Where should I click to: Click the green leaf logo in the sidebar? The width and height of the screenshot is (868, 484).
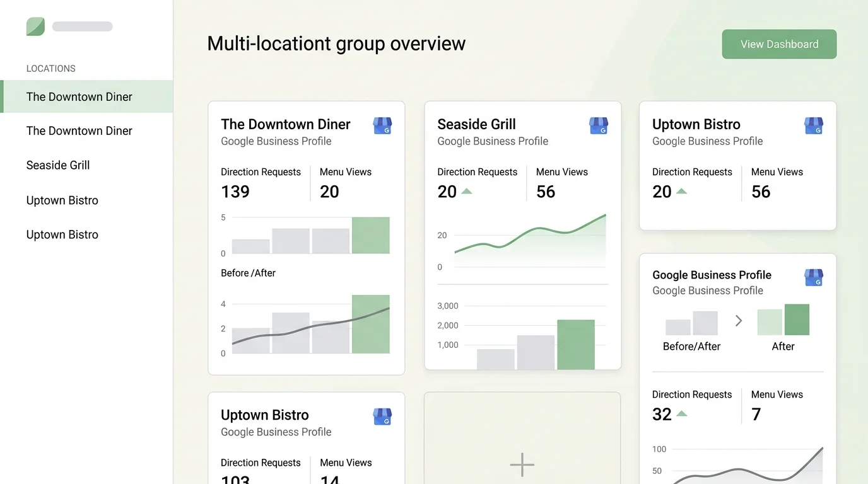tap(35, 26)
